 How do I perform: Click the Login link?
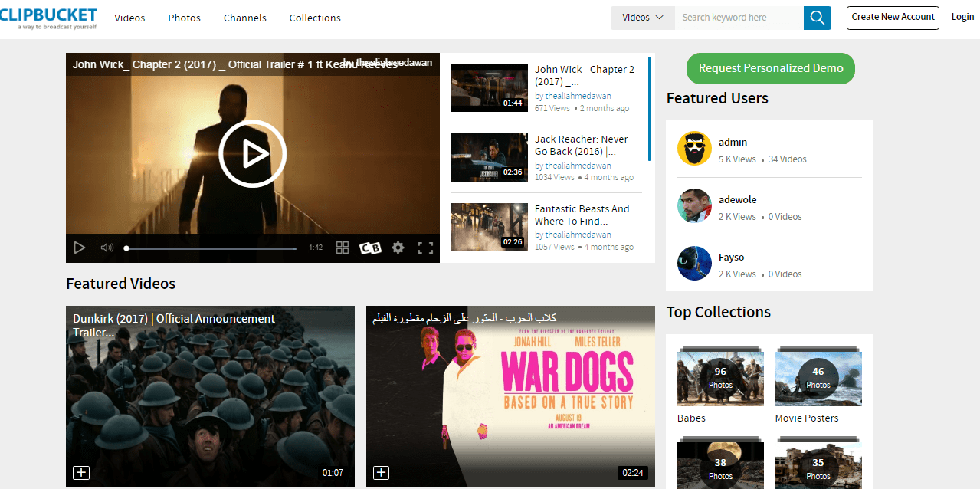click(962, 17)
